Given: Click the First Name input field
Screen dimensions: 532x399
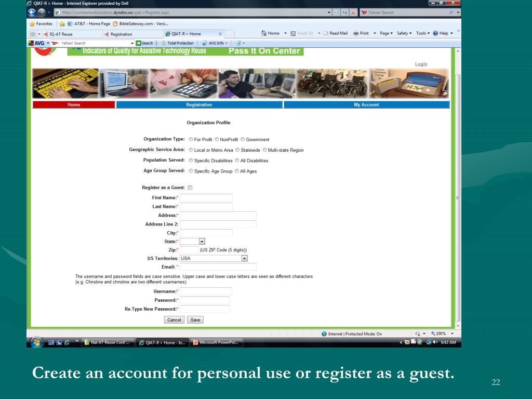Looking at the screenshot, I should (206, 198).
